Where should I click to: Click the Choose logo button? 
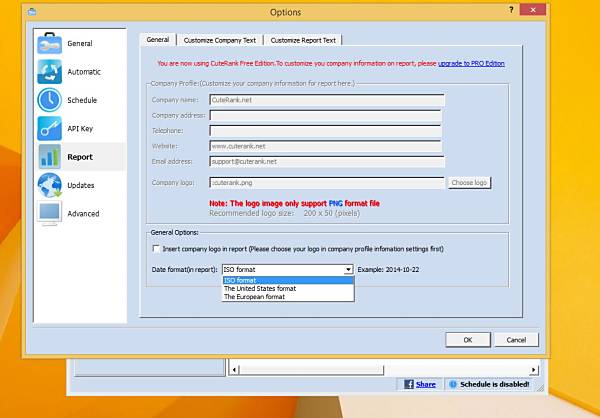pos(469,183)
